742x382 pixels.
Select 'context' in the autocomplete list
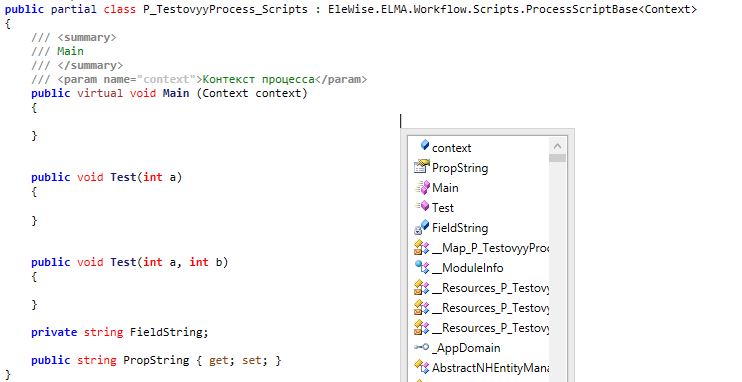451,148
